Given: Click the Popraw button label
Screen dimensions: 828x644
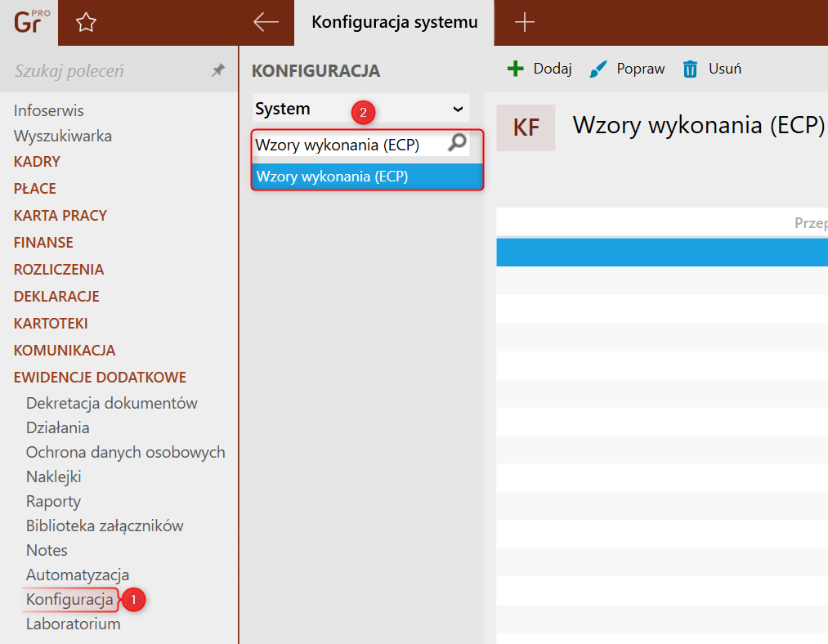Looking at the screenshot, I should click(x=641, y=69).
